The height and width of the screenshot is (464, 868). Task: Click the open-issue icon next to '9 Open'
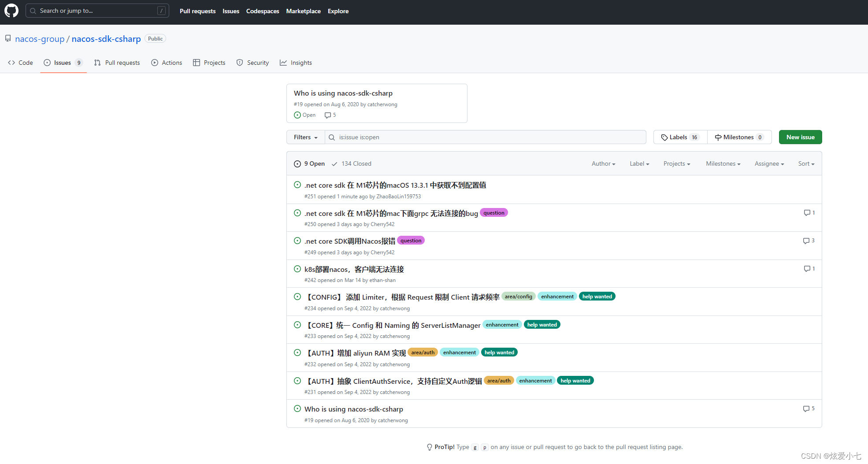coord(297,164)
